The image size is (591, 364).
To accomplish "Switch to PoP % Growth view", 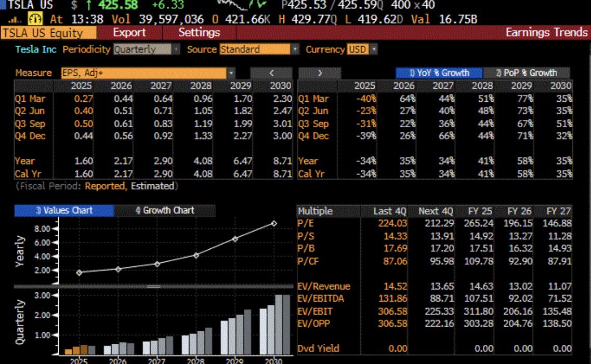I will pos(526,73).
